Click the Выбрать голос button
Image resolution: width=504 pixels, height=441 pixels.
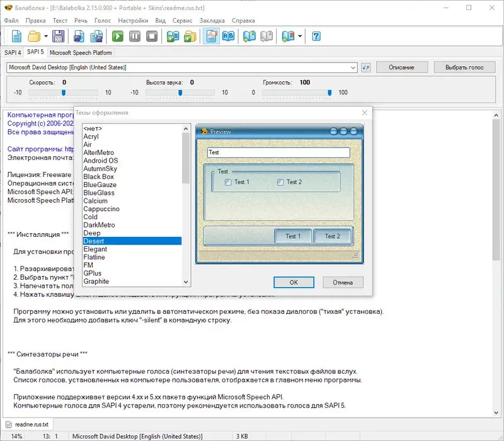point(464,67)
